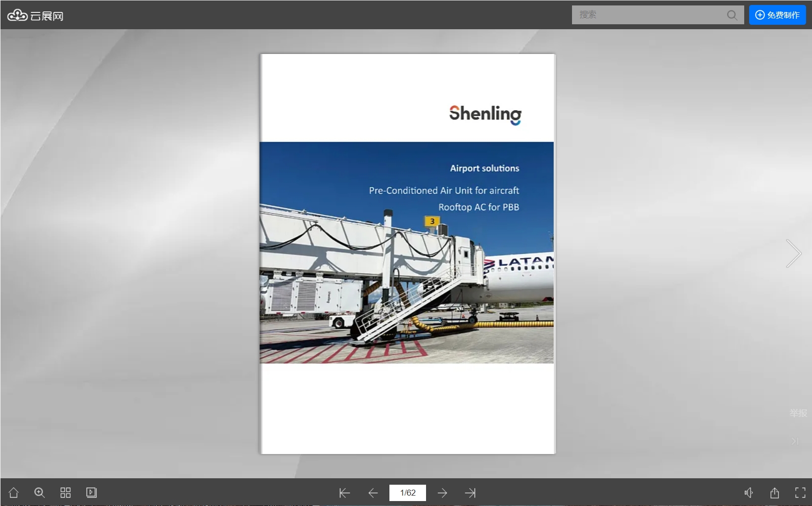Click the page number field 1/62

click(x=408, y=493)
